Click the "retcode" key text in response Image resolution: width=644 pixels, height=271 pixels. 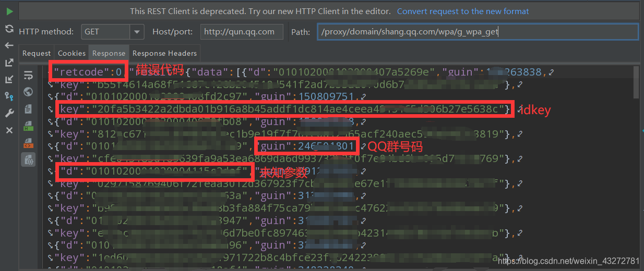coord(81,72)
